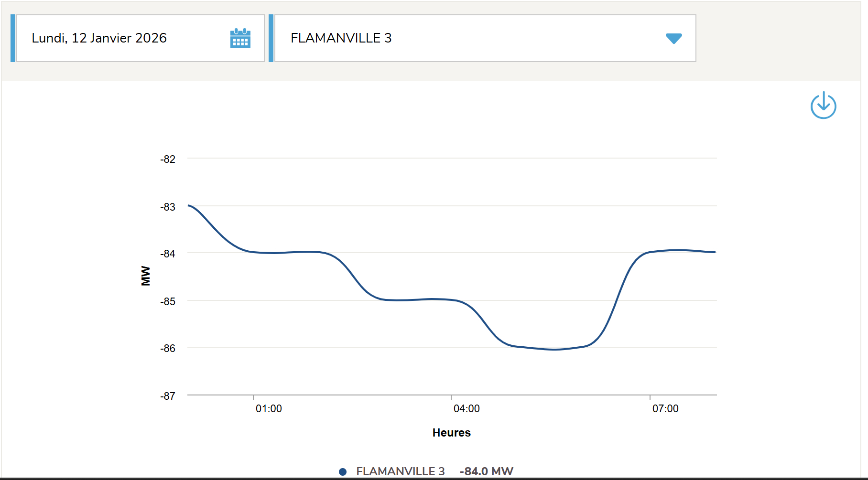
Task: Click the blue accent bar beside the date field
Action: click(x=13, y=38)
